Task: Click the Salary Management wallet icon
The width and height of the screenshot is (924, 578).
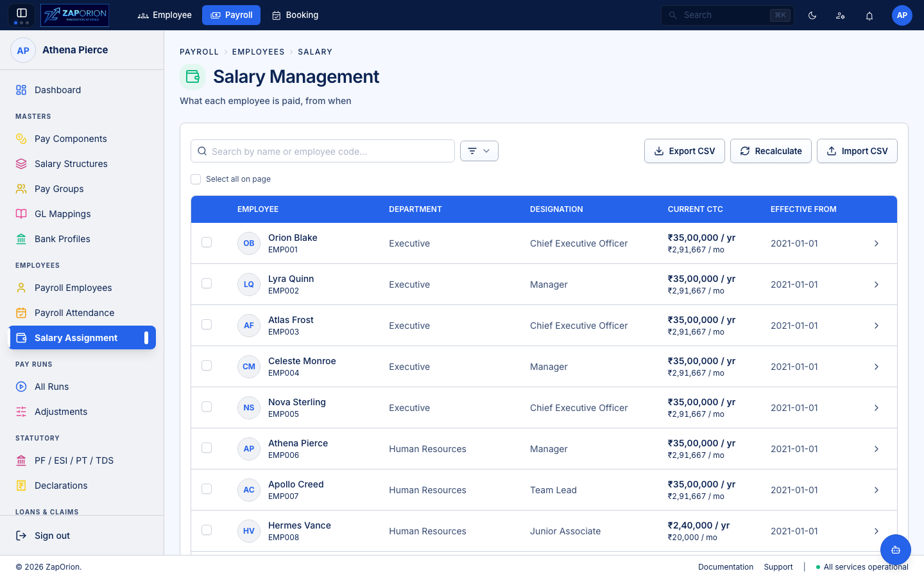Action: coord(193,76)
